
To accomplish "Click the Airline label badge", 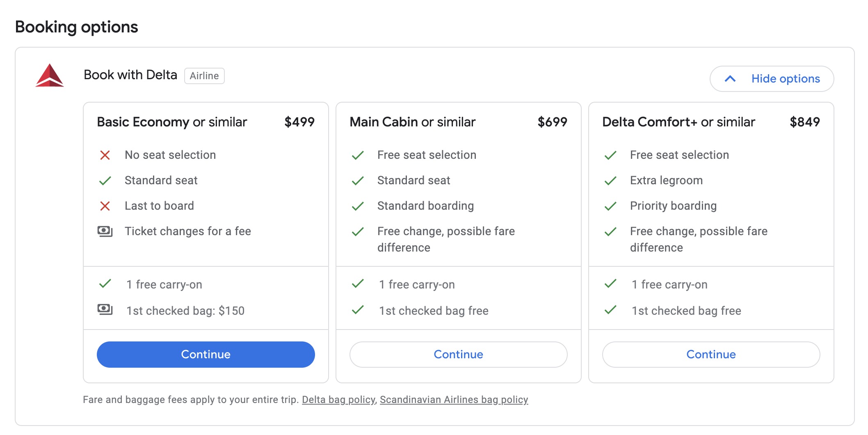I will (x=204, y=76).
